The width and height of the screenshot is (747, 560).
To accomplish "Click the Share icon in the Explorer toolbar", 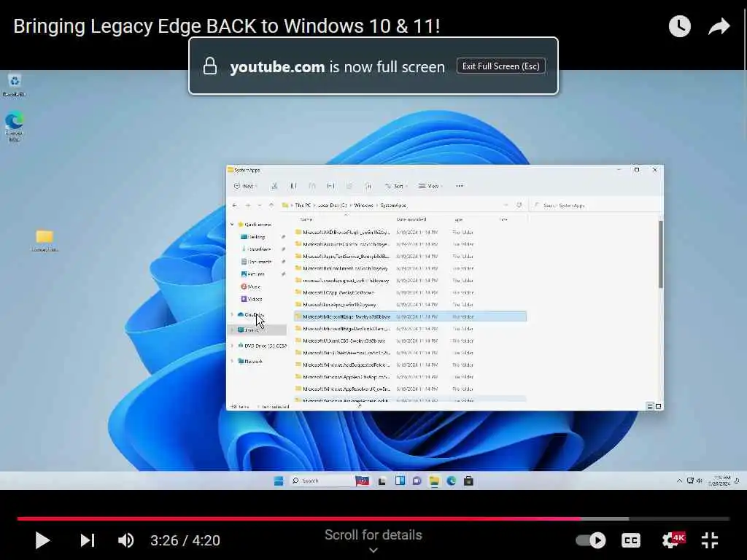I will coord(349,186).
